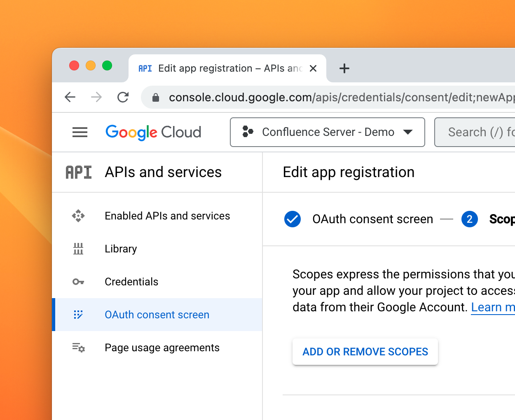
Task: Click the Page usage agreements icon
Action: [78, 348]
